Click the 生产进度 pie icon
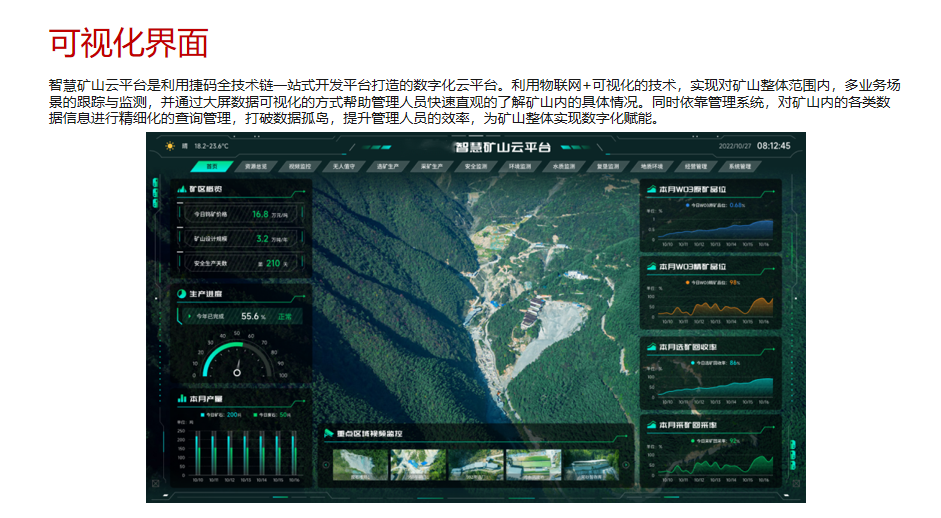 coord(181,294)
